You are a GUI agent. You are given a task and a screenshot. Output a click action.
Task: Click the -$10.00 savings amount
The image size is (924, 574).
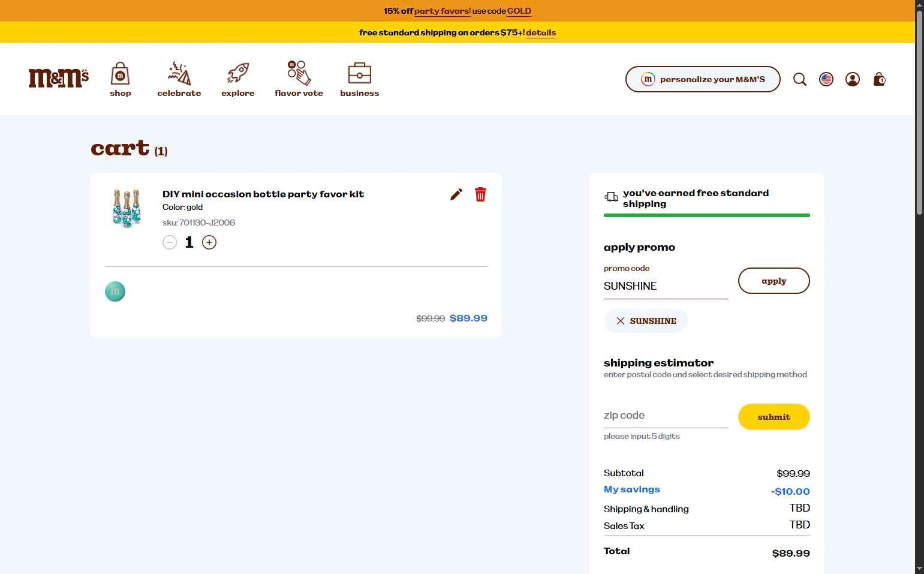pos(790,491)
